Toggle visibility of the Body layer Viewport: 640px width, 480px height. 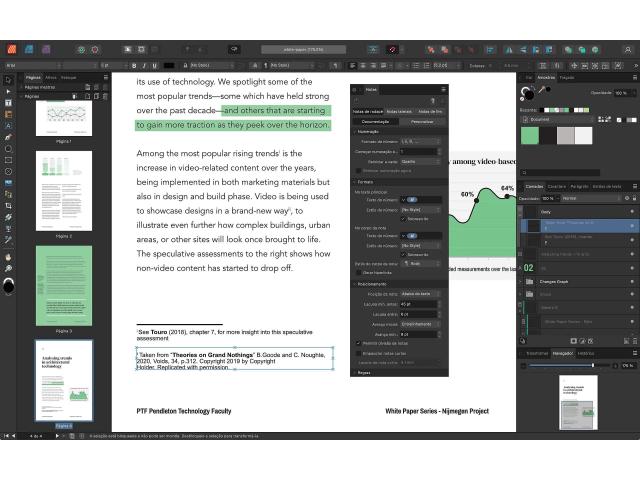630,212
